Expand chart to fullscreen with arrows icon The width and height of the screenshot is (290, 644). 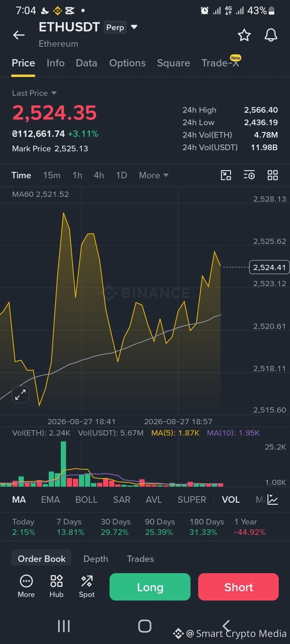[20, 395]
